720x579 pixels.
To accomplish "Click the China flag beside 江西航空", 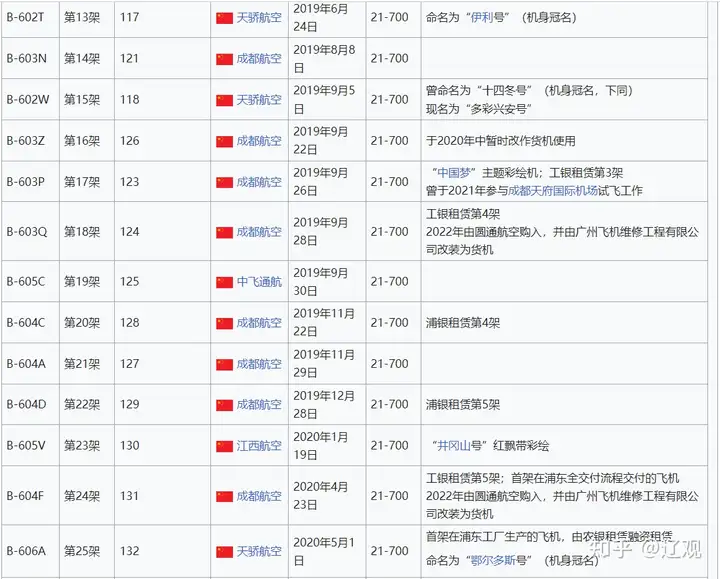I will coord(225,446).
